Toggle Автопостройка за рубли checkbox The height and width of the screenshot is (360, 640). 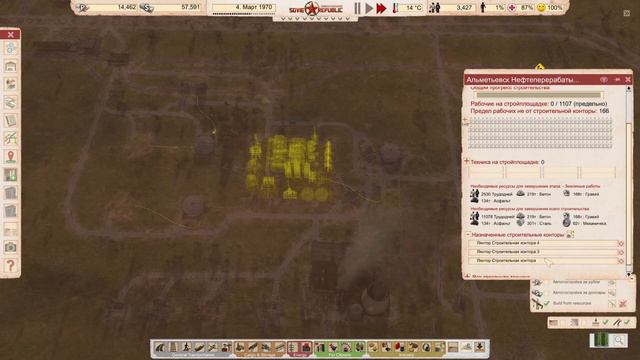547,282
